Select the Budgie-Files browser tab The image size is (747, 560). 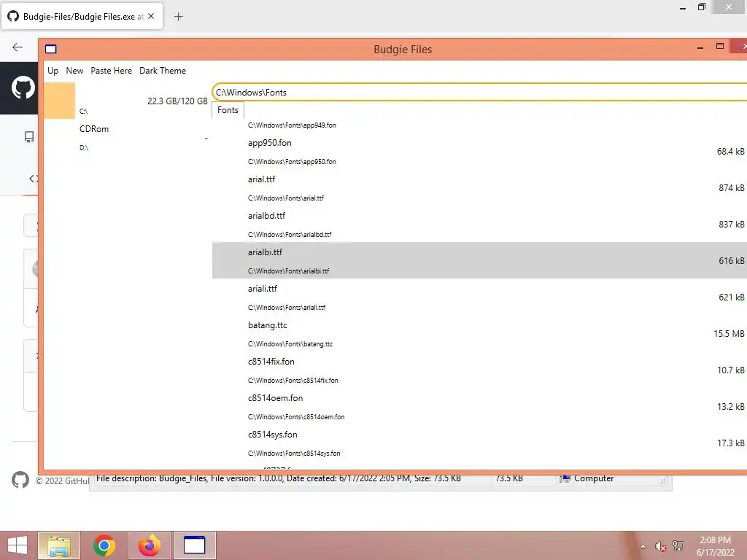click(82, 16)
